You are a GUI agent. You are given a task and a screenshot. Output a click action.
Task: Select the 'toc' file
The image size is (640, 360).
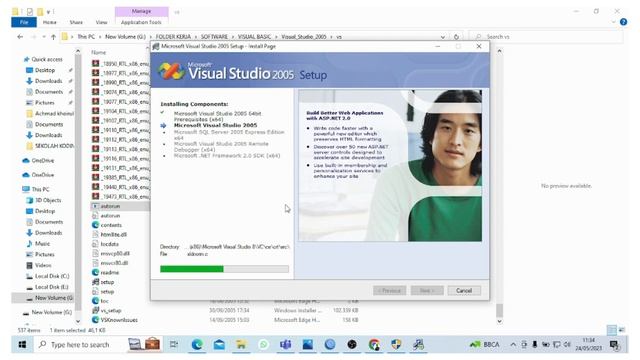tap(104, 301)
